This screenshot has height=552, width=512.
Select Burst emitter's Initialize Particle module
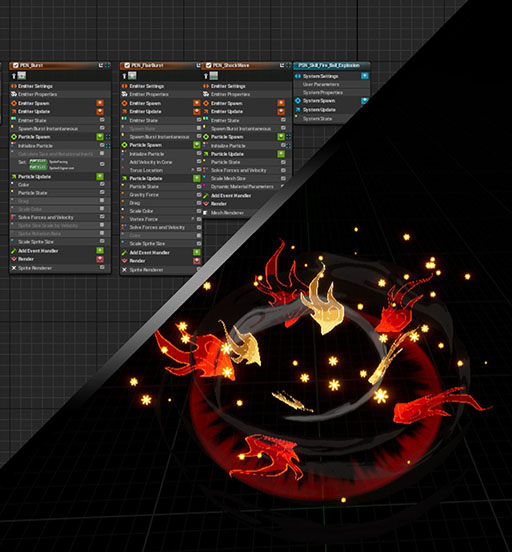point(60,145)
